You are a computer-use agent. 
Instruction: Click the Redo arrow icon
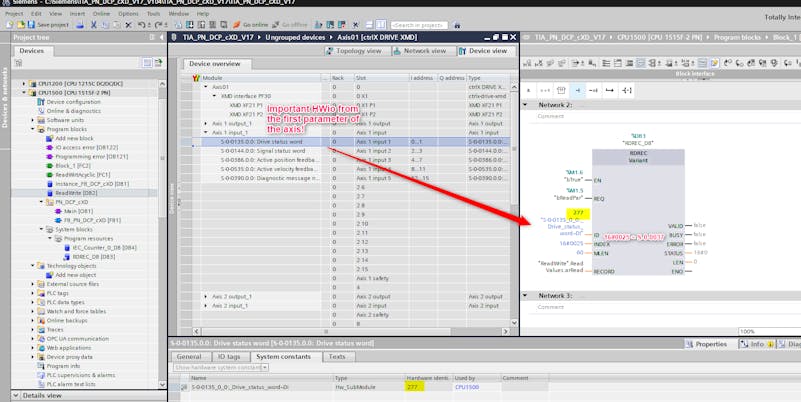click(159, 25)
